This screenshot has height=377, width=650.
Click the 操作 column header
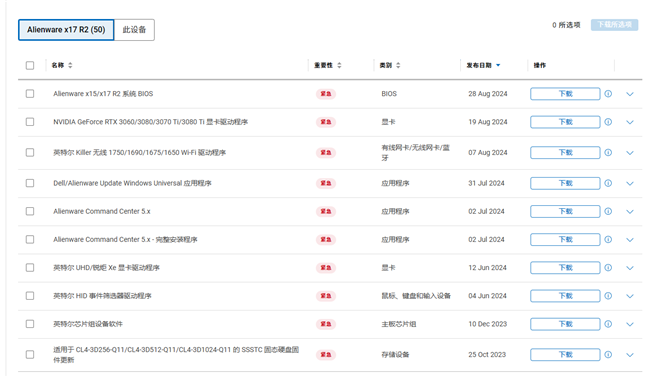(x=539, y=65)
